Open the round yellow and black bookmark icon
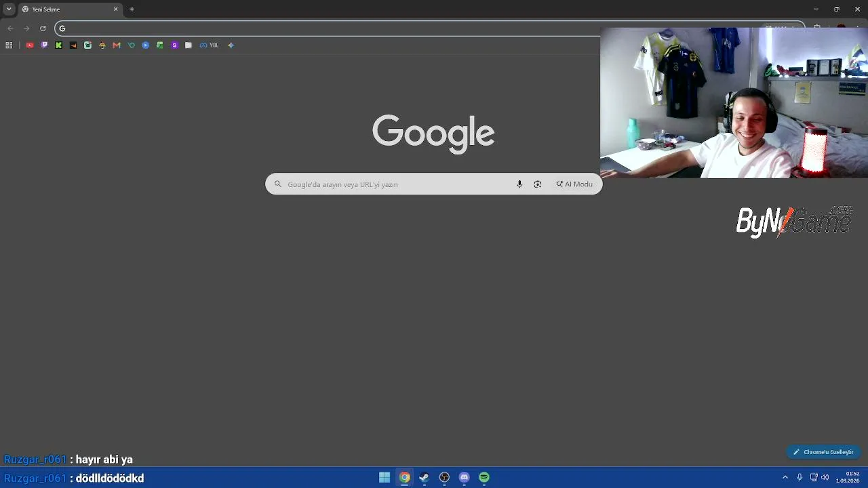 [102, 45]
